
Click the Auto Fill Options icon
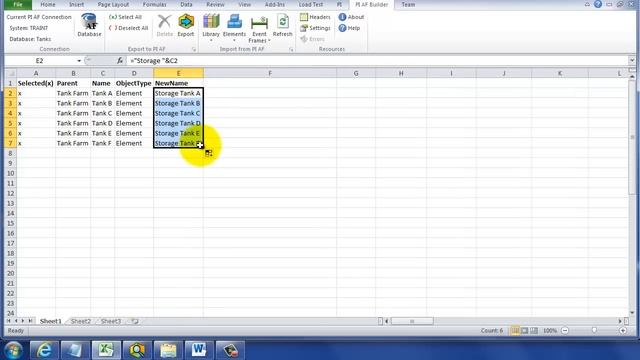(x=209, y=153)
